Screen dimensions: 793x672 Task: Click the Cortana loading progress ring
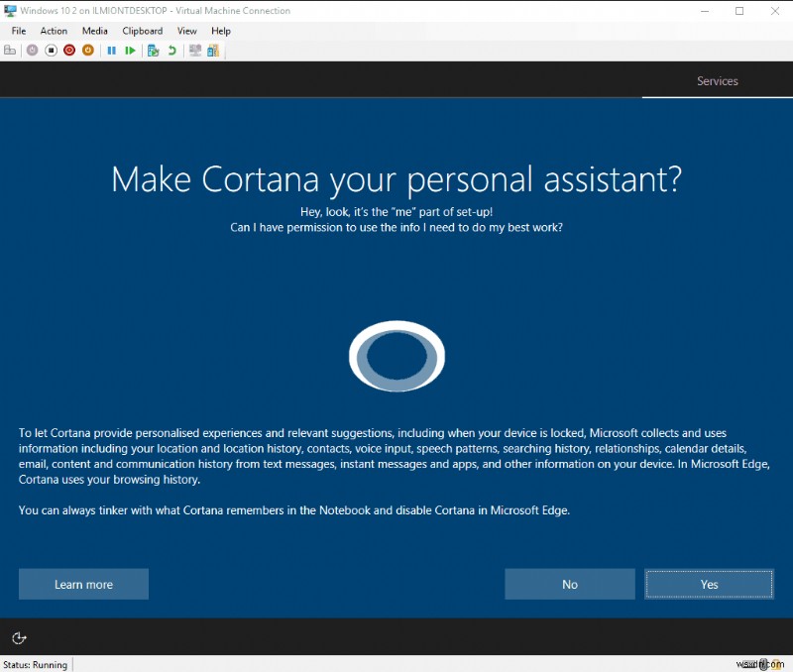click(396, 356)
